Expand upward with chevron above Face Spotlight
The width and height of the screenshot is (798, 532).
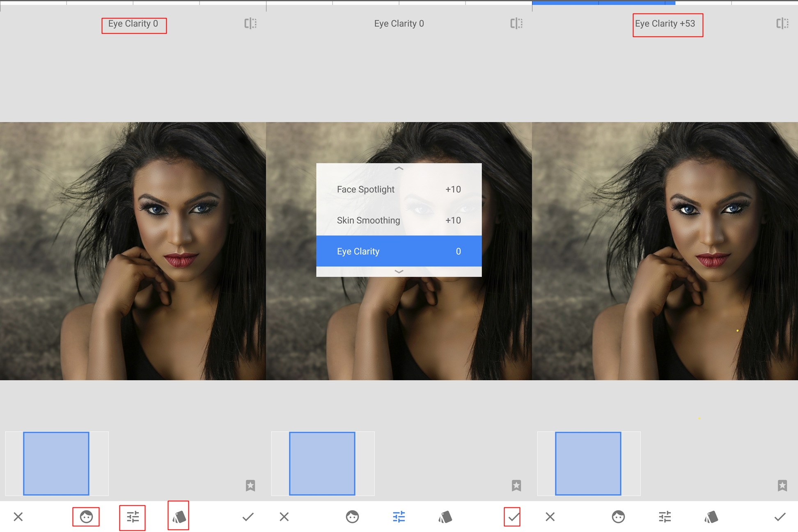399,169
